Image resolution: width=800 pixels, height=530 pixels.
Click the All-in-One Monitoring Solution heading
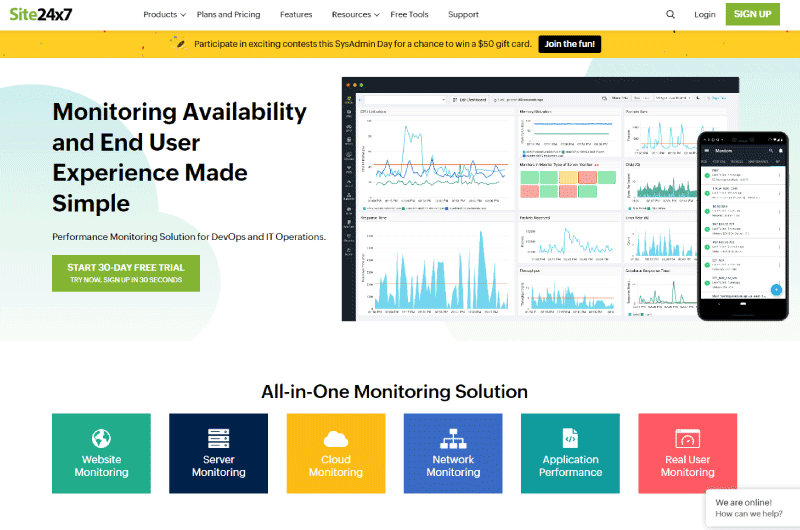pos(394,391)
